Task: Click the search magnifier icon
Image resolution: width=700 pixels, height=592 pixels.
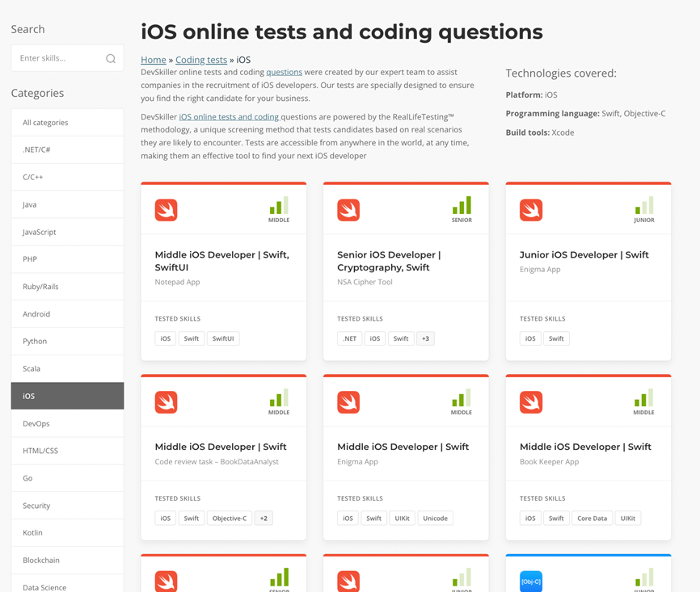Action: click(x=111, y=59)
